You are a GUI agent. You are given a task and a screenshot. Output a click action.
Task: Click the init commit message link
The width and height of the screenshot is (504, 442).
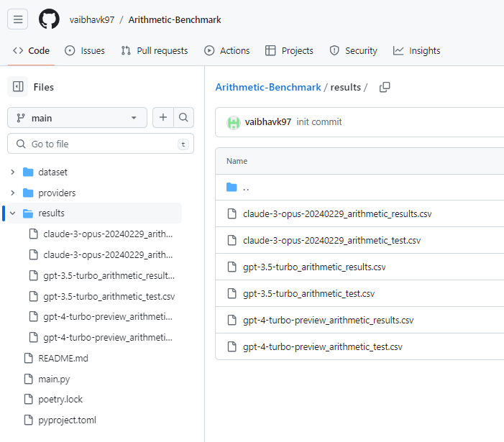tap(319, 122)
